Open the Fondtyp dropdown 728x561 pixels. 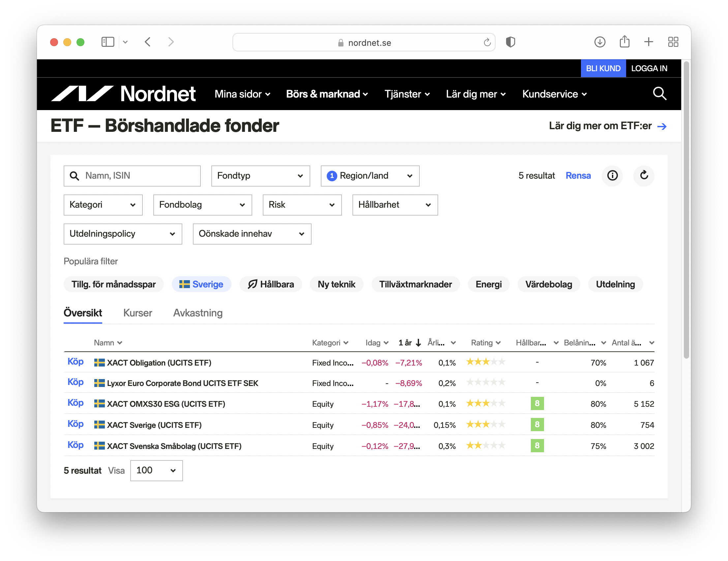[x=260, y=176]
